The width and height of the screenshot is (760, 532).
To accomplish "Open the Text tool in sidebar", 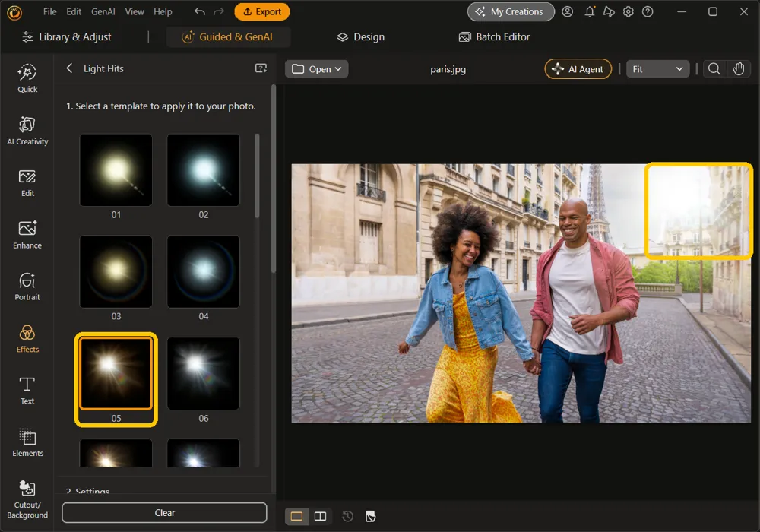I will click(27, 391).
